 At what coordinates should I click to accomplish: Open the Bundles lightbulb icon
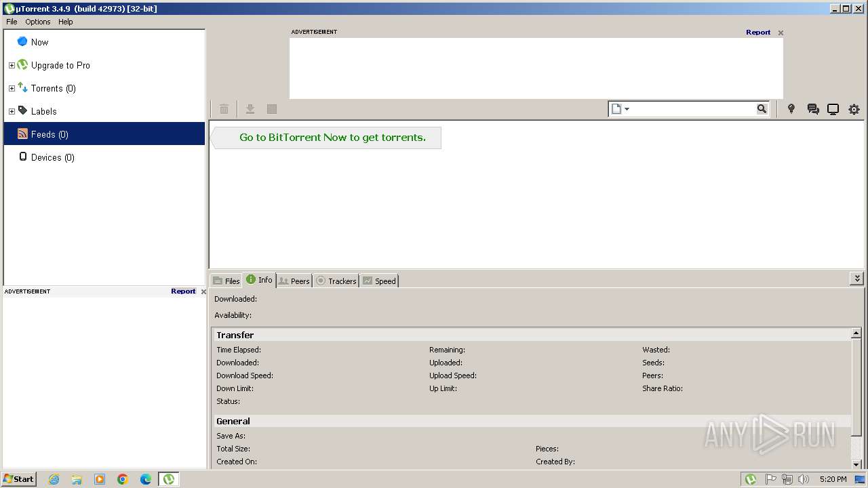pos(791,109)
